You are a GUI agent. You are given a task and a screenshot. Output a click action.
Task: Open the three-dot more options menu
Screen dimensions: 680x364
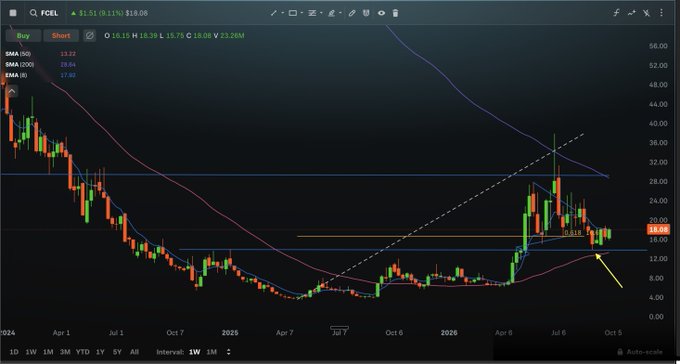(x=661, y=13)
